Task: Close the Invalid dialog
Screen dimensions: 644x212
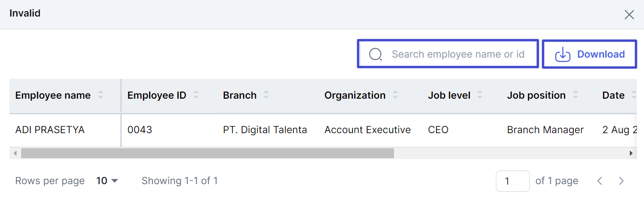Action: point(629,15)
